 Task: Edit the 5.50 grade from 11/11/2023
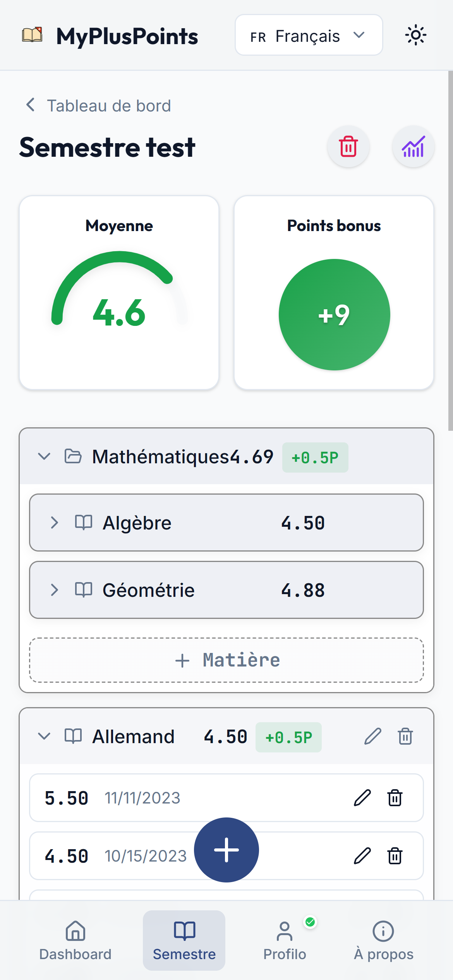coord(362,798)
